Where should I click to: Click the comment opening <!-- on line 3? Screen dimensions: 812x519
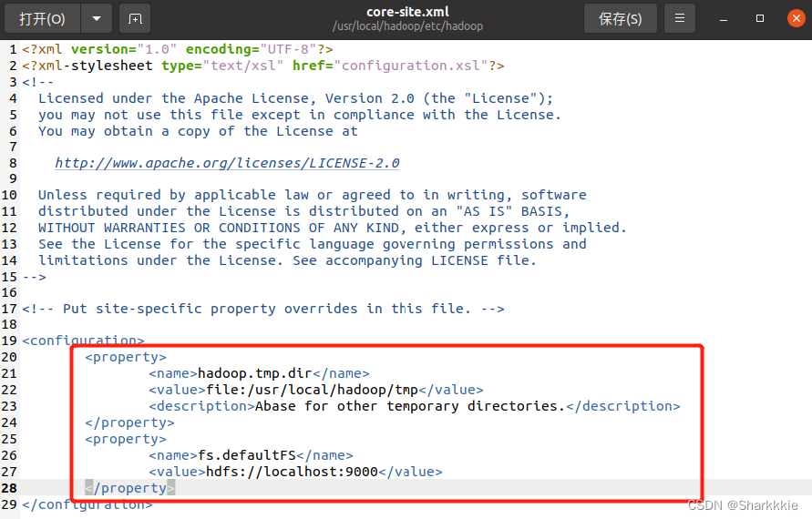(x=37, y=82)
